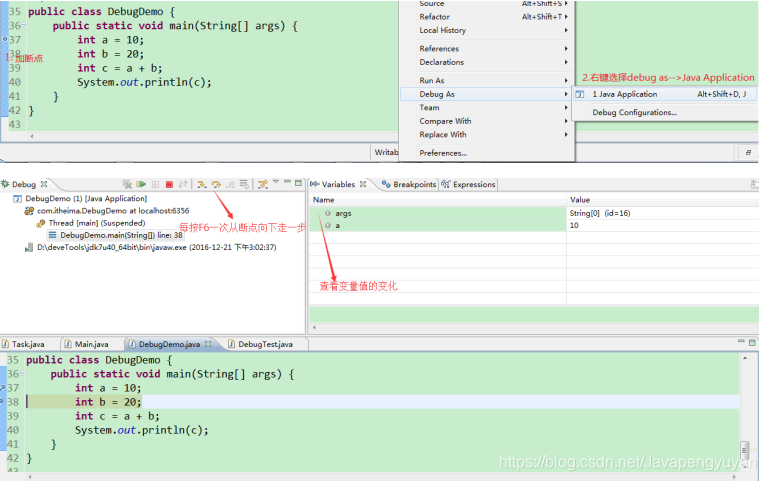The height and width of the screenshot is (481, 766).
Task: Close the DebugDemo.java editor tab
Action: 208,344
